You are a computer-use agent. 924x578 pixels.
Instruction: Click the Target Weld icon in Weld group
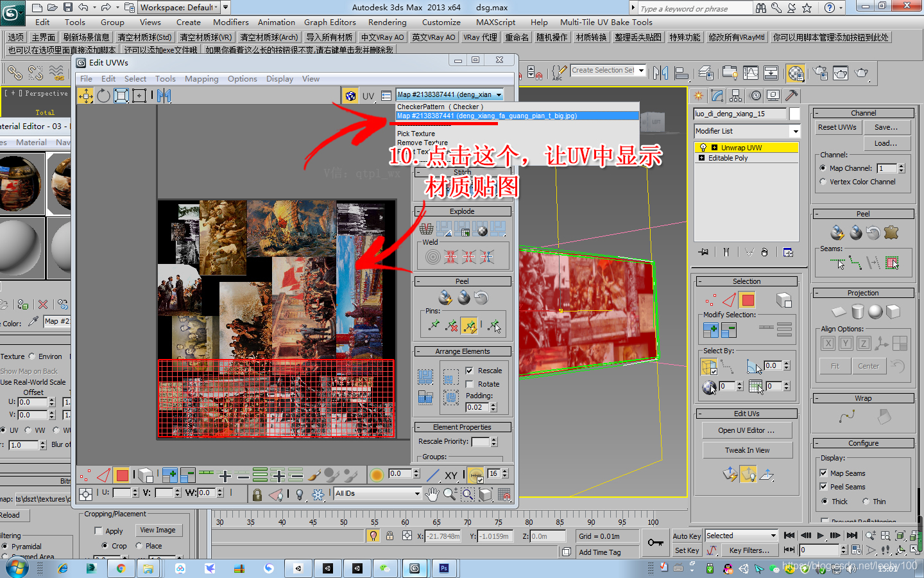tap(433, 257)
